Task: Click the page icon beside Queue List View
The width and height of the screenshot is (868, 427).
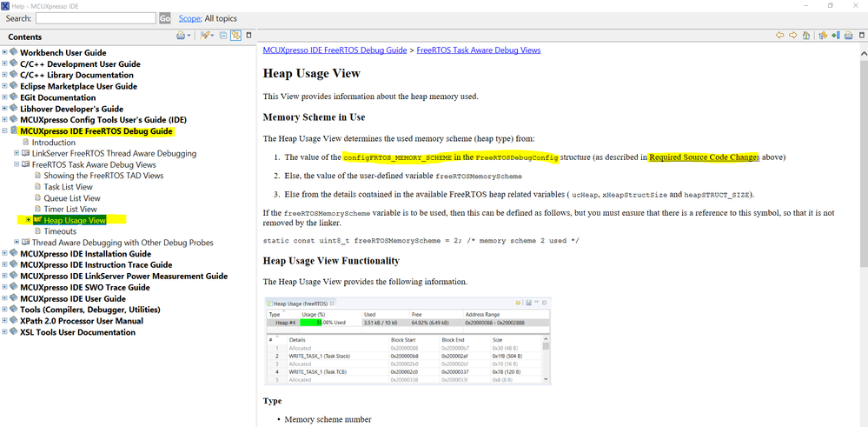Action: (37, 197)
